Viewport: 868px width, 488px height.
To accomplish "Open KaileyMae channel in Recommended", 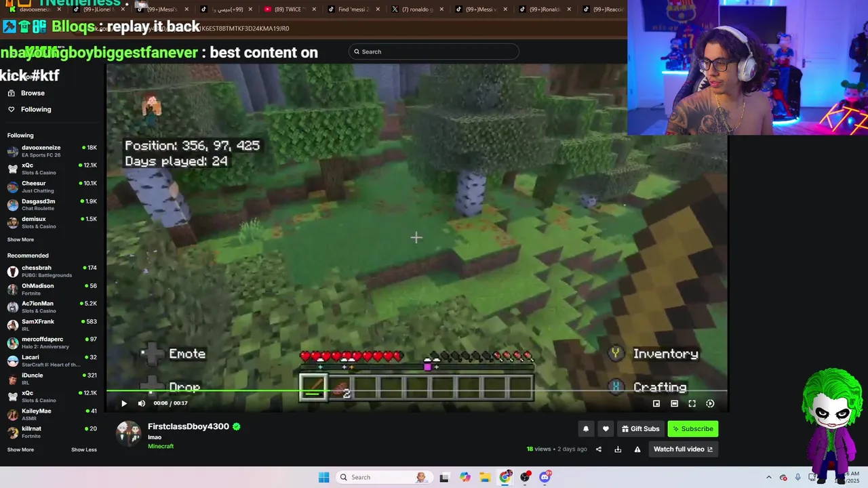I will tap(52, 414).
